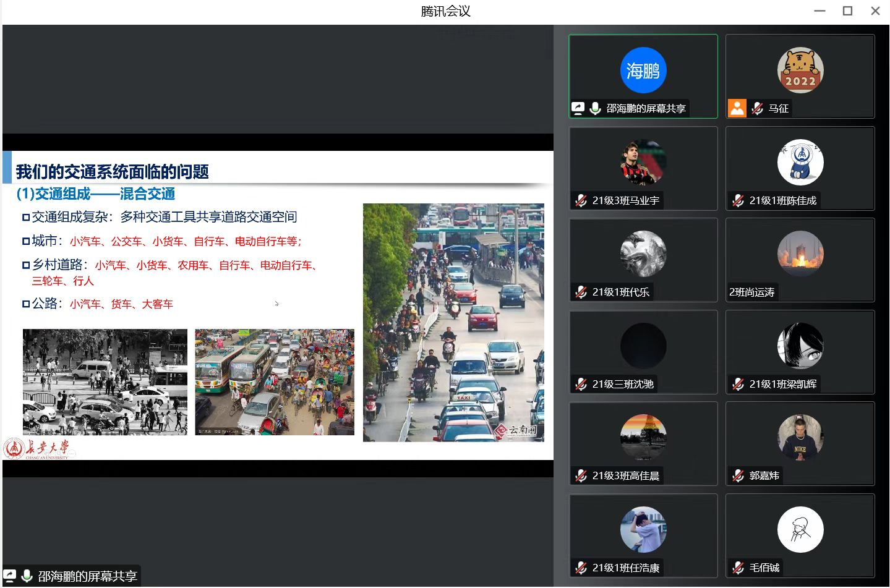The height and width of the screenshot is (588, 890).
Task: Select the tiger 2022 avatar of 马征
Action: (x=800, y=70)
